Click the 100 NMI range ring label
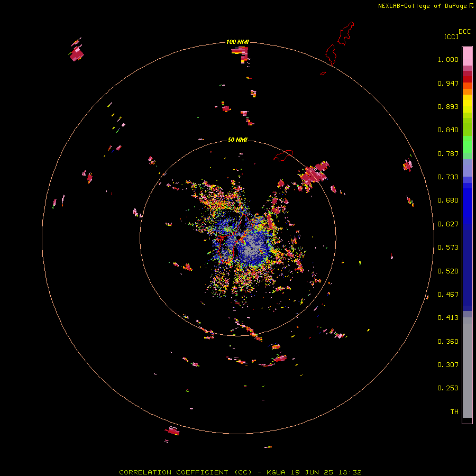The width and height of the screenshot is (476, 476). pos(237,42)
